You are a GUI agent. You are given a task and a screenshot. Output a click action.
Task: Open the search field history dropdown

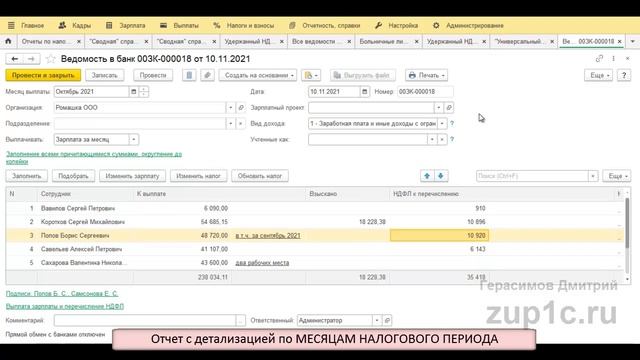pos(593,176)
